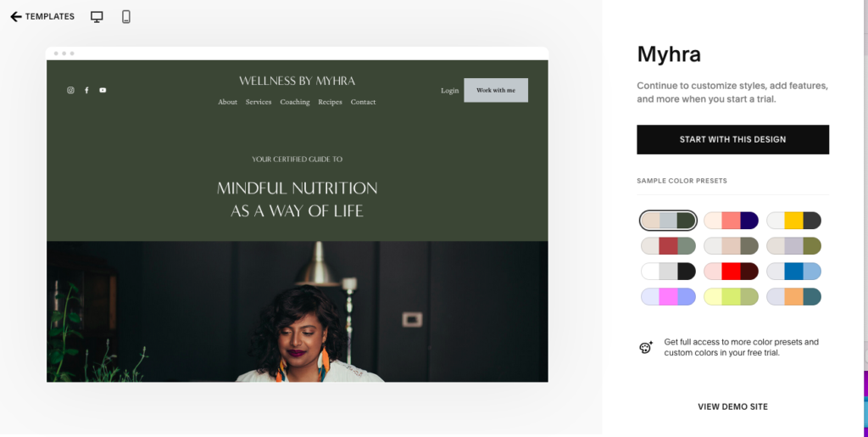The width and height of the screenshot is (868, 437).
Task: Choose the peach, coral and navy preset
Action: click(732, 221)
